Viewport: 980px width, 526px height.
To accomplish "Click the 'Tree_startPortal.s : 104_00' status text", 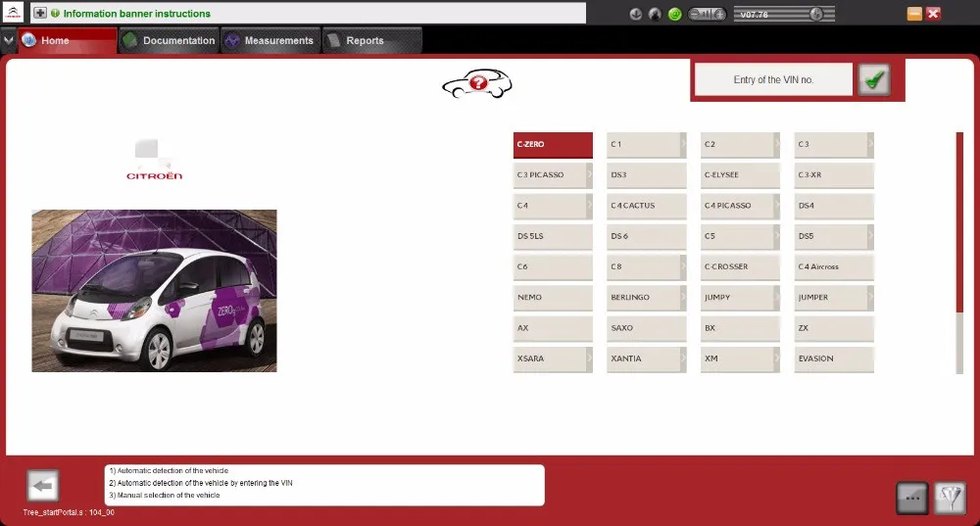I will 69,512.
